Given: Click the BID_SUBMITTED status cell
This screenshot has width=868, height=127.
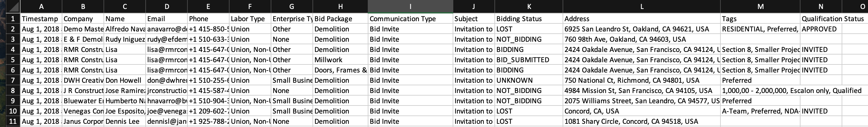Looking at the screenshot, I should pos(529,60).
